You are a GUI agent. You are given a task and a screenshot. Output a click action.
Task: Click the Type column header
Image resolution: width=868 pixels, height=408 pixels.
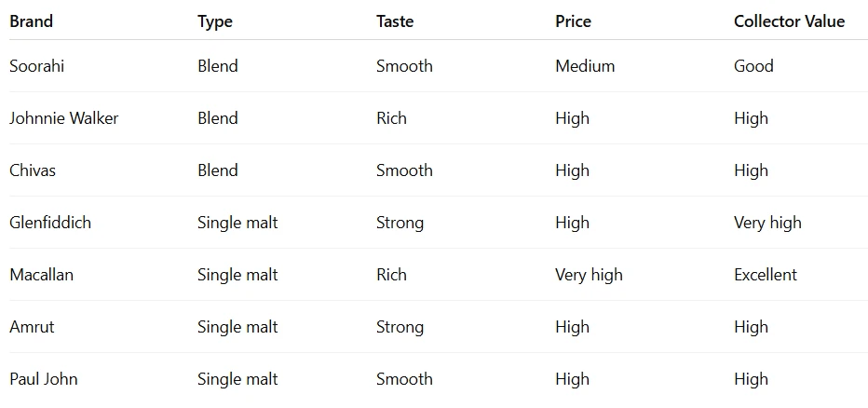215,21
